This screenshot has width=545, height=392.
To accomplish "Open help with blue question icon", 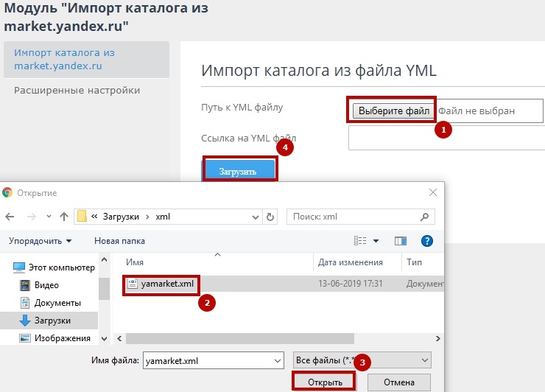I will tap(427, 241).
